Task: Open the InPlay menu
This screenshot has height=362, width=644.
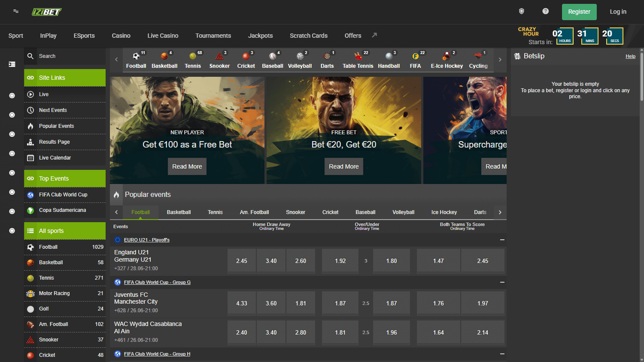Action: tap(48, 36)
